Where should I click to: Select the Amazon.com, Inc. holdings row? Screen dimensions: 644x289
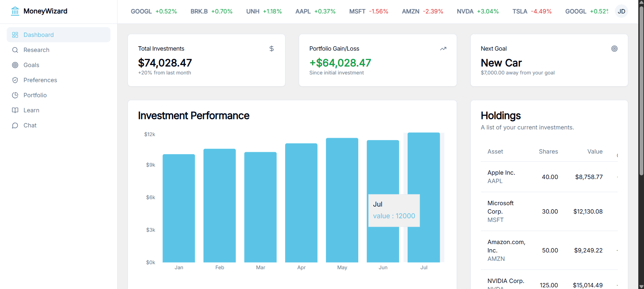coord(549,250)
